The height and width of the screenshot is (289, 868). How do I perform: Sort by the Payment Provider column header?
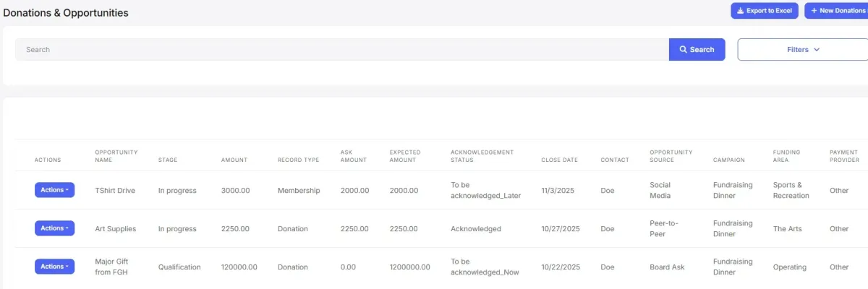[845, 156]
